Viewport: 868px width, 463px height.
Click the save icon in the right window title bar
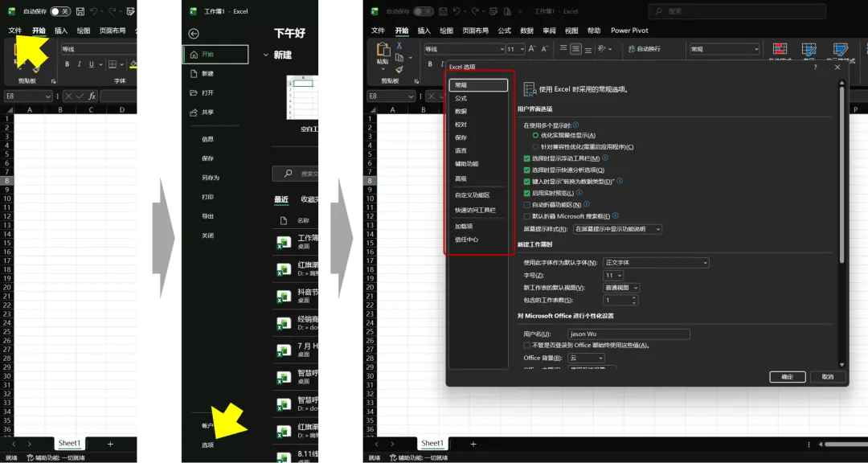click(442, 11)
